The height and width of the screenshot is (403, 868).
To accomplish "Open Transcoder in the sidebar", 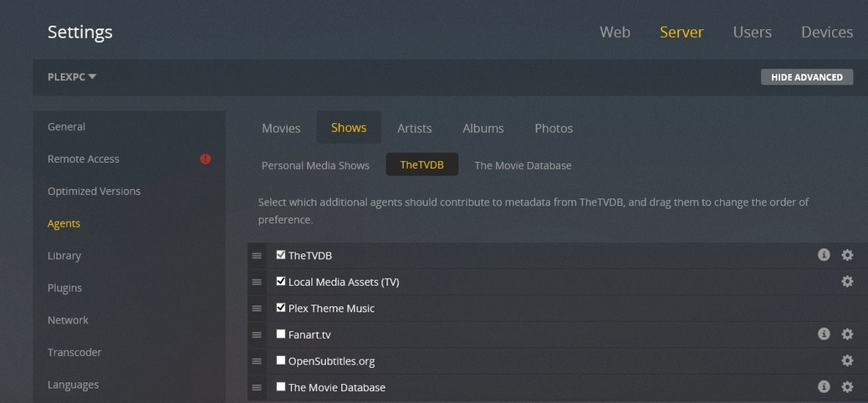I will (74, 352).
